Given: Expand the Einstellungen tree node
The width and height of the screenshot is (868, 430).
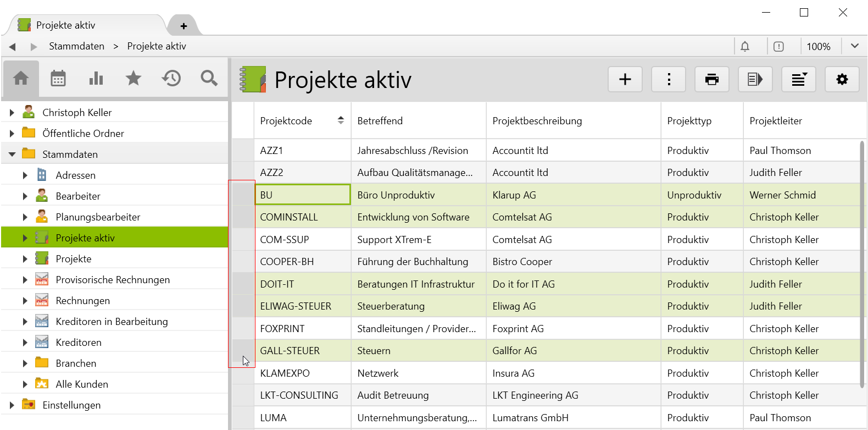Looking at the screenshot, I should coord(12,405).
